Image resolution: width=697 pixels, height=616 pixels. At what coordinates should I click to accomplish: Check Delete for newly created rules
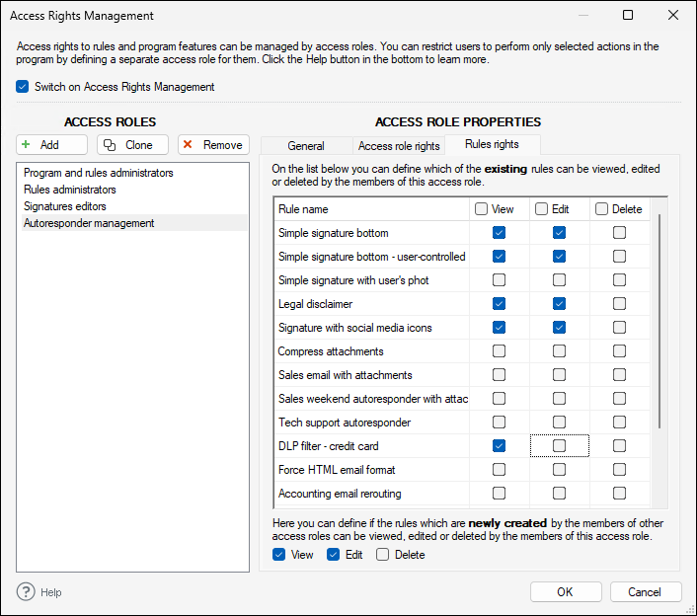click(x=382, y=555)
